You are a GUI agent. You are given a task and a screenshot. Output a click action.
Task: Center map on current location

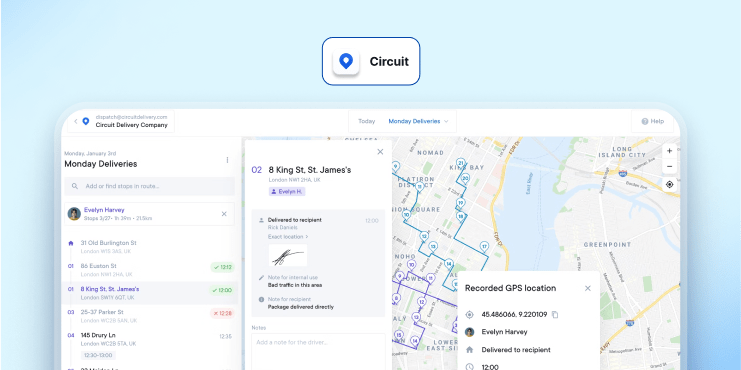[669, 185]
